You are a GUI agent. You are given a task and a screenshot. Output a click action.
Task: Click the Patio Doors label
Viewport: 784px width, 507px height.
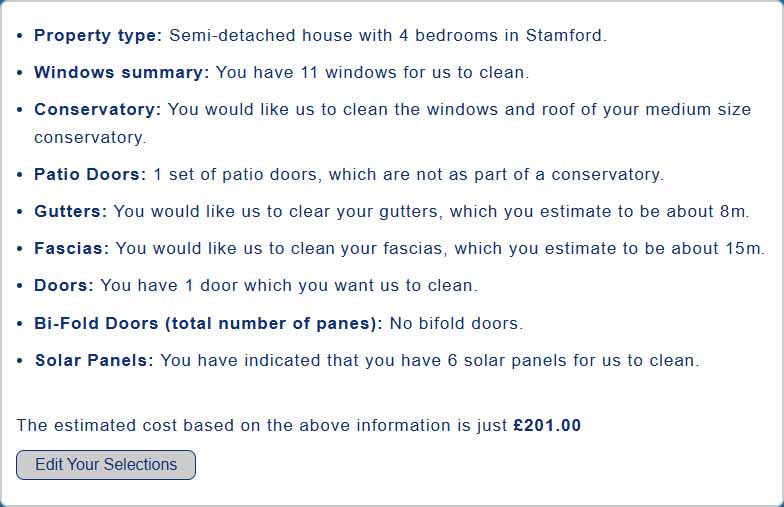coord(90,175)
